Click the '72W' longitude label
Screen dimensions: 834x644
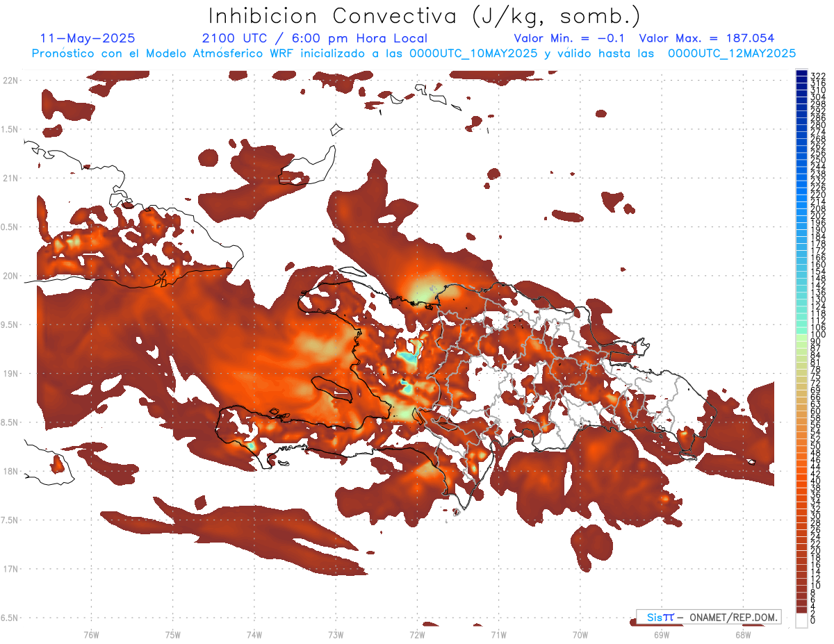click(417, 634)
